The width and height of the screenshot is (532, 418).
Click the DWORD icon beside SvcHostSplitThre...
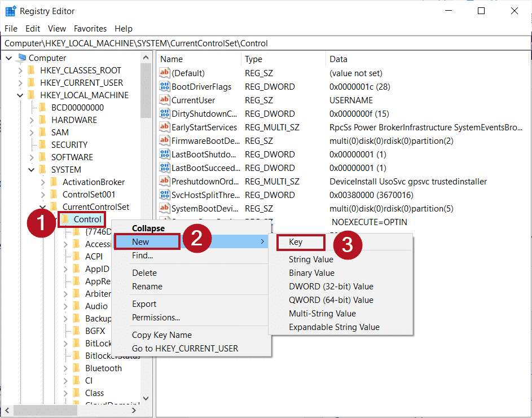165,195
